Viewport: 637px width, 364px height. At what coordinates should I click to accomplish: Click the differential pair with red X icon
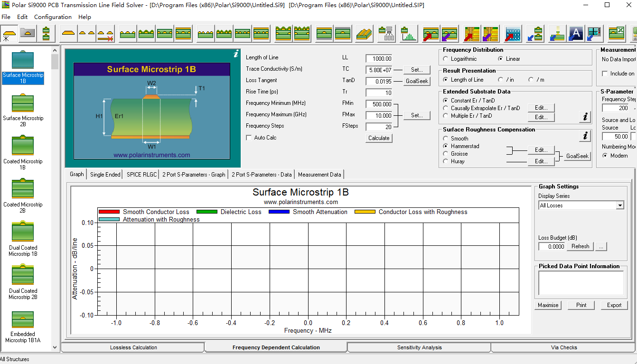105,34
